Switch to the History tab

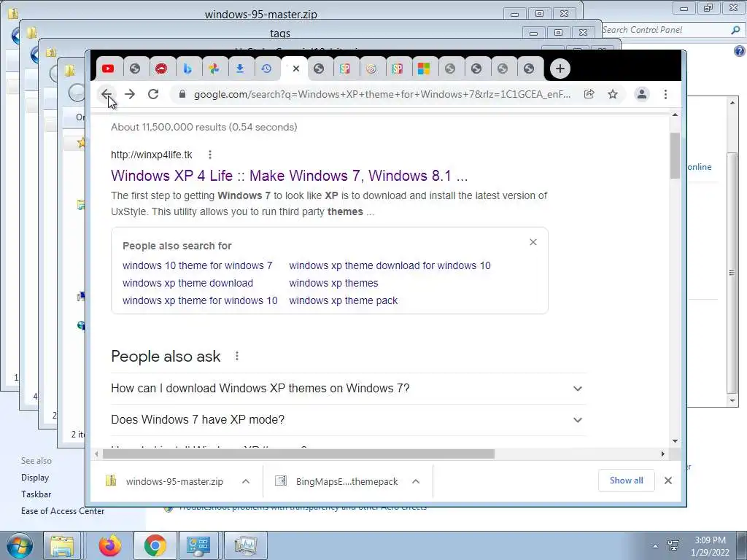[266, 69]
